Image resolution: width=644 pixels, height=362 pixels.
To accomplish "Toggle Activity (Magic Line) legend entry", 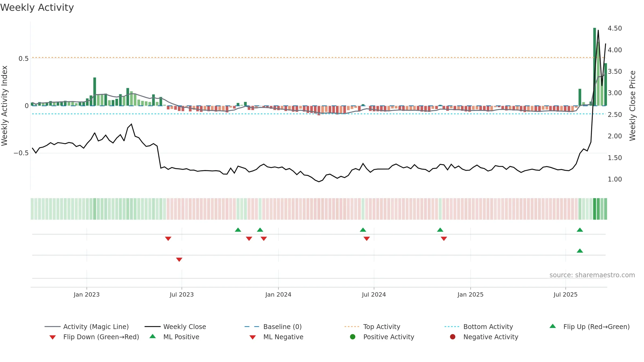I will (x=87, y=327).
